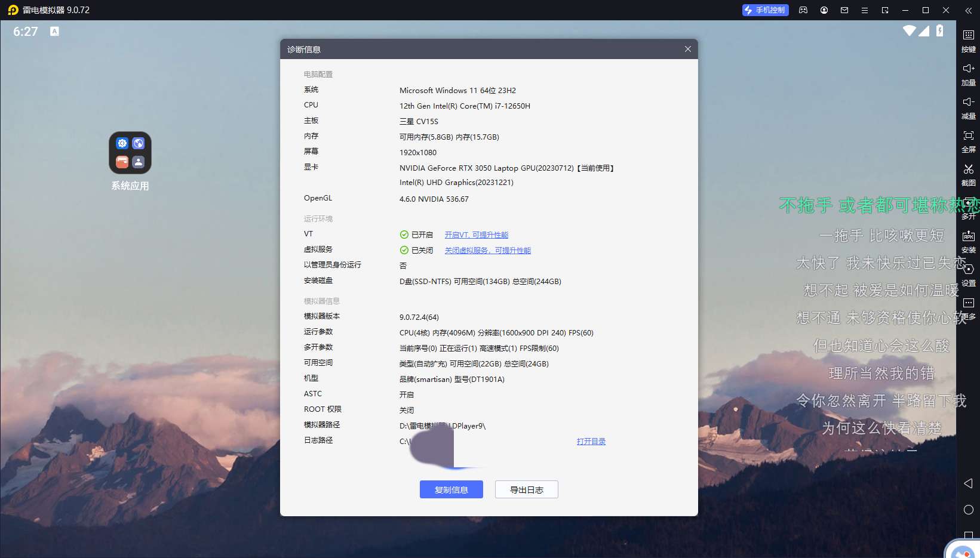The image size is (980, 558).
Task: Click the 复制信息 copy info button
Action: point(451,489)
